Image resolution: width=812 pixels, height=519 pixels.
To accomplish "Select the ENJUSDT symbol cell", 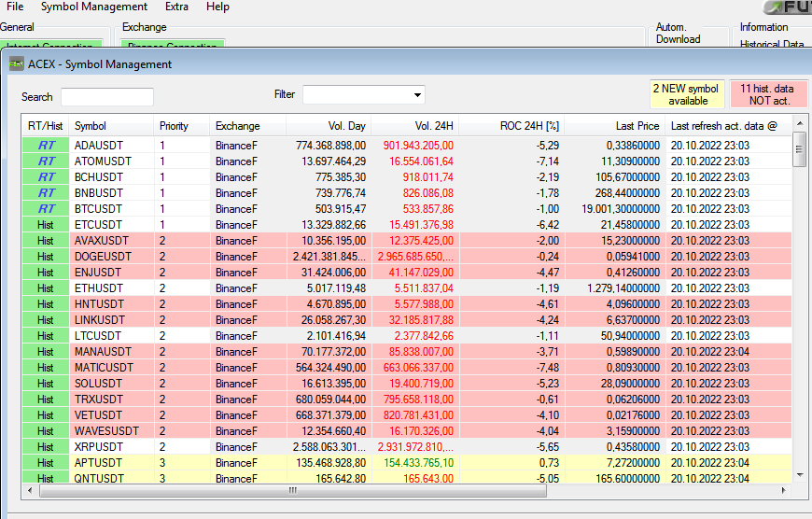I will click(111, 273).
